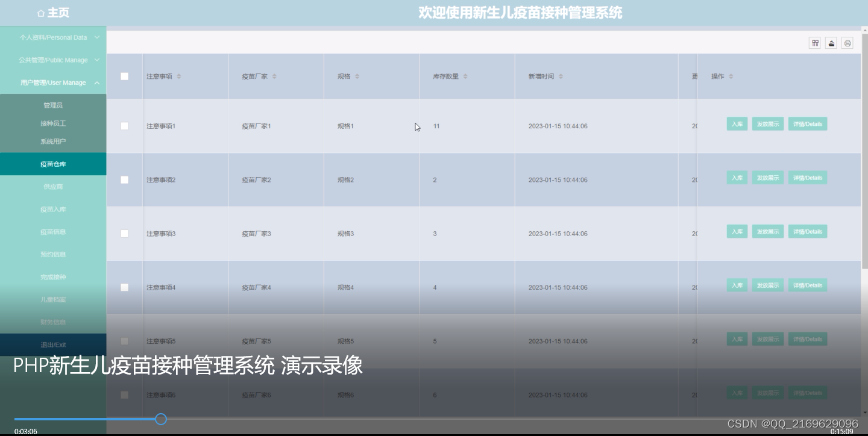The width and height of the screenshot is (868, 436).
Task: Check the select-all checkbox in table header
Action: coord(125,76)
